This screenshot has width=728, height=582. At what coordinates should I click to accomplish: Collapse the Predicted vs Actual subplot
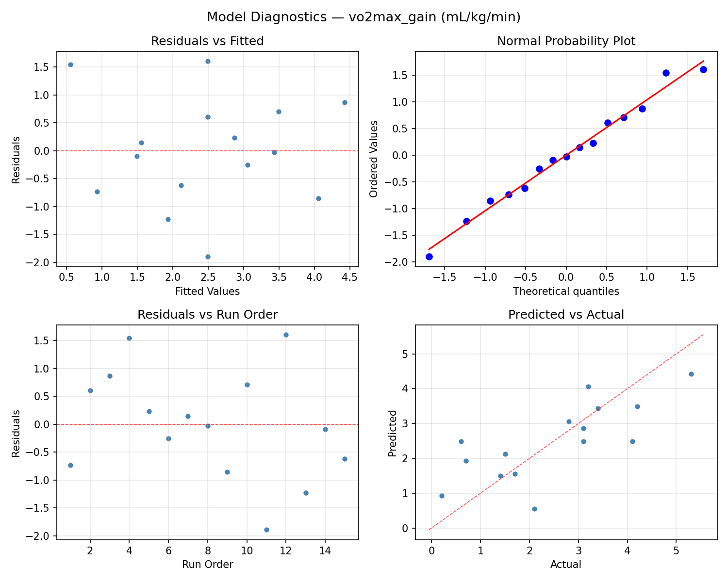(566, 314)
